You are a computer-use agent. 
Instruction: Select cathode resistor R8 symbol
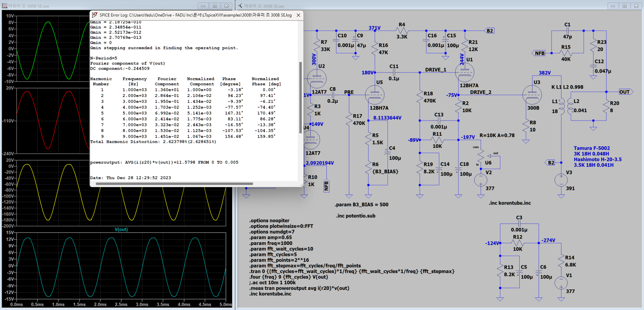coord(526,126)
